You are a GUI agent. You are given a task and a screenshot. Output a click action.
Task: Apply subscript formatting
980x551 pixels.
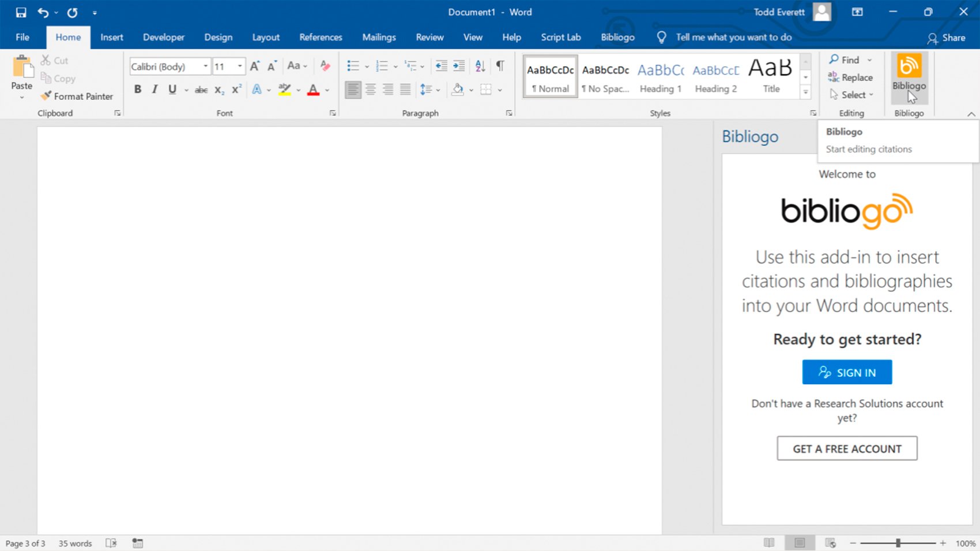(219, 89)
